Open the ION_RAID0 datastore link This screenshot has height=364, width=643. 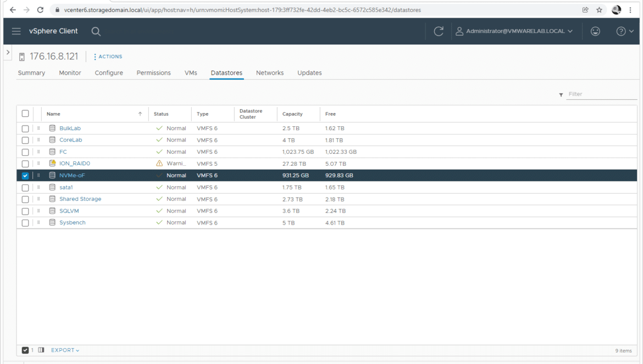tap(75, 164)
